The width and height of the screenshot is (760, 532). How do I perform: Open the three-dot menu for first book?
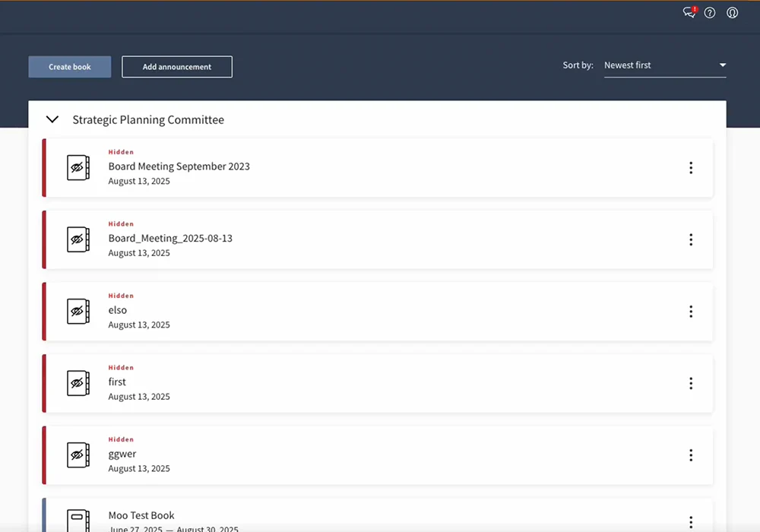[x=691, y=383]
